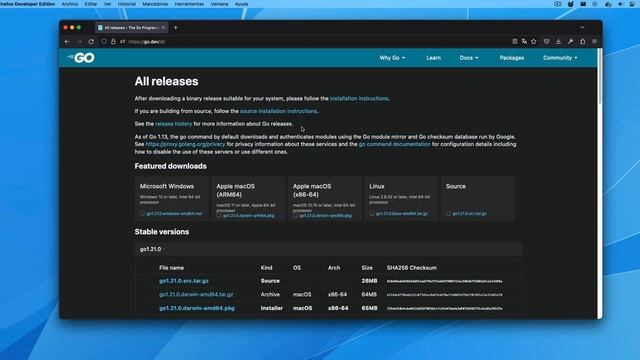Toggle reader view icon in address bar

point(515,42)
